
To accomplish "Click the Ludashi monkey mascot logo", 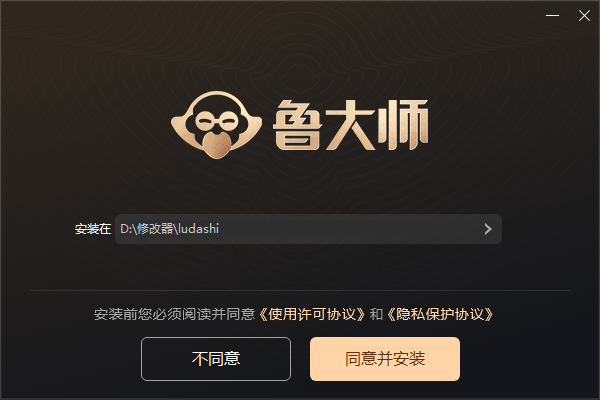I will (x=217, y=125).
